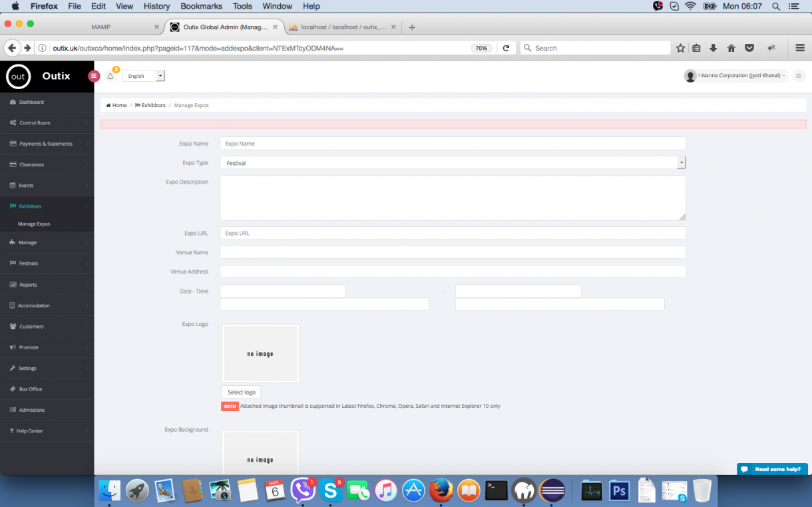Save to Pocket icon in toolbar
This screenshot has height=507, width=812.
(749, 48)
